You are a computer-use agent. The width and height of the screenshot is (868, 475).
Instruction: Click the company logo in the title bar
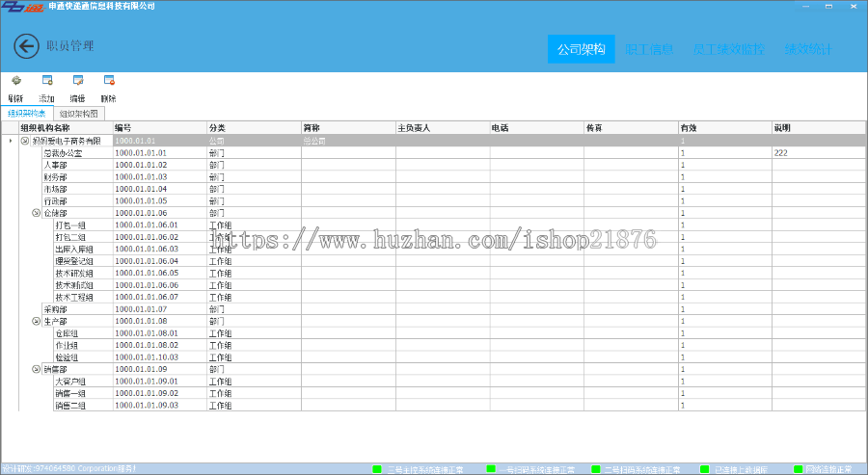point(22,6)
